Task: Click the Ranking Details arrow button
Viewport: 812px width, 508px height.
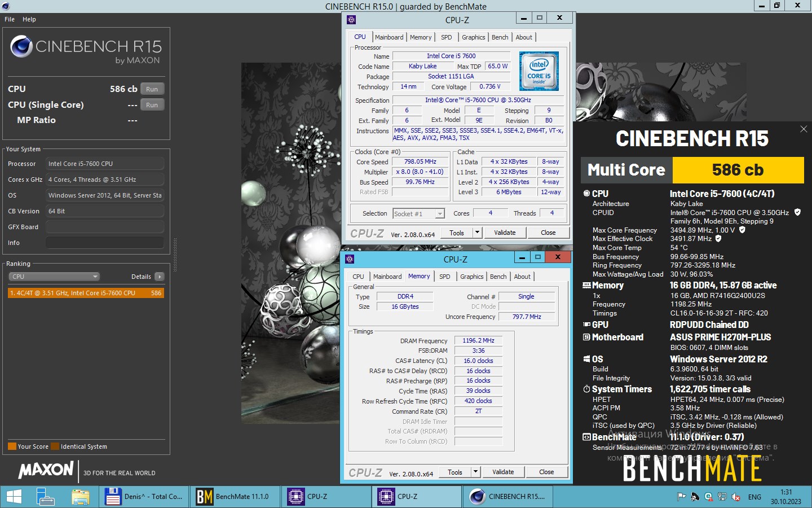Action: (160, 277)
